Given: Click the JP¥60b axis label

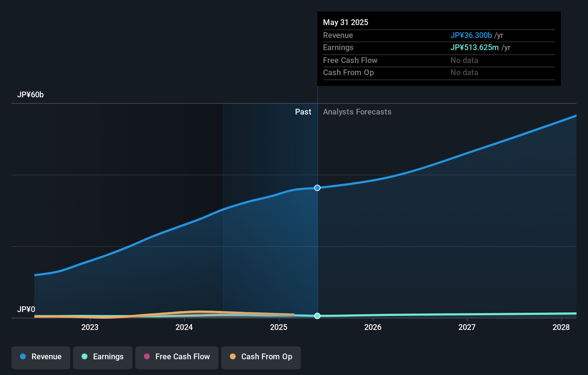Looking at the screenshot, I should pos(30,95).
